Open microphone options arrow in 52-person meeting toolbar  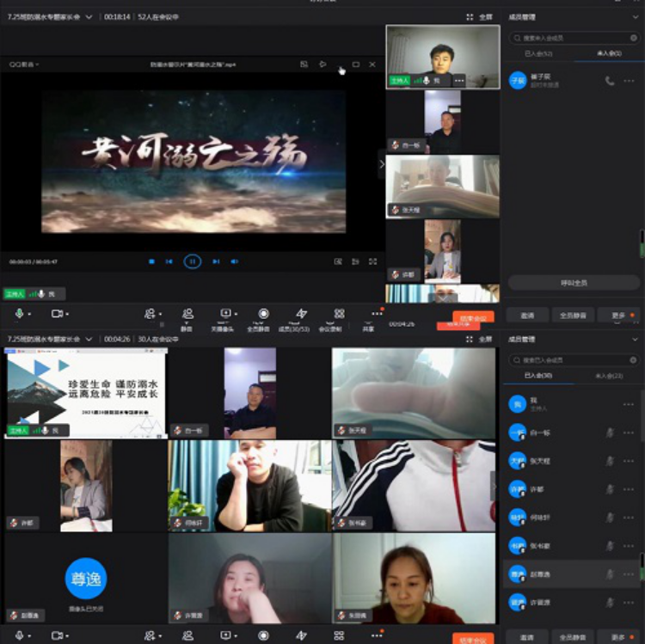point(29,314)
